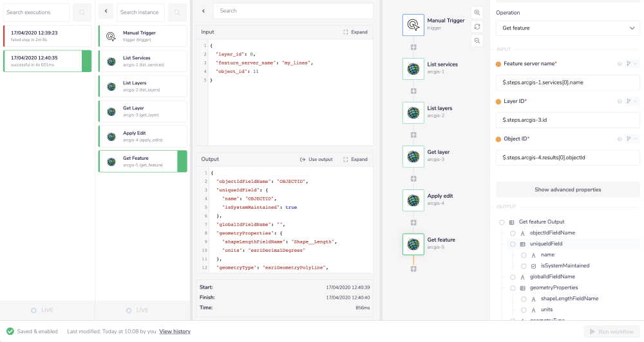Click the orange Object ID indicator dot

498,139
